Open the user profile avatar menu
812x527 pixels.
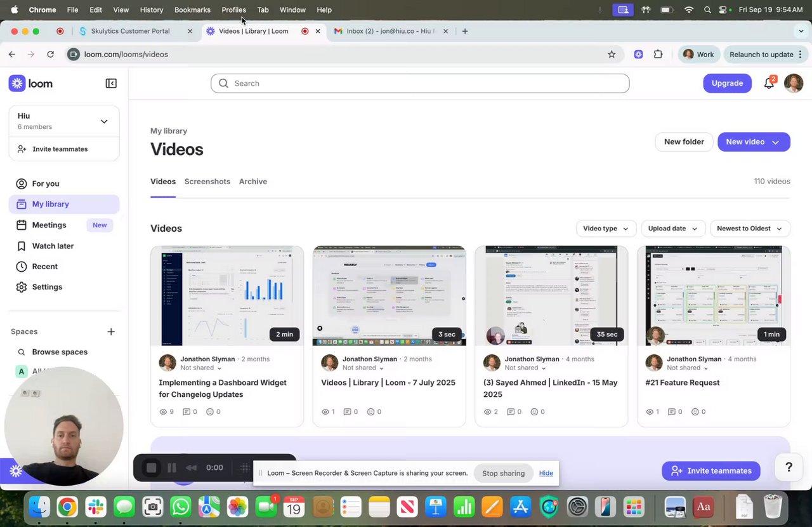(x=794, y=83)
